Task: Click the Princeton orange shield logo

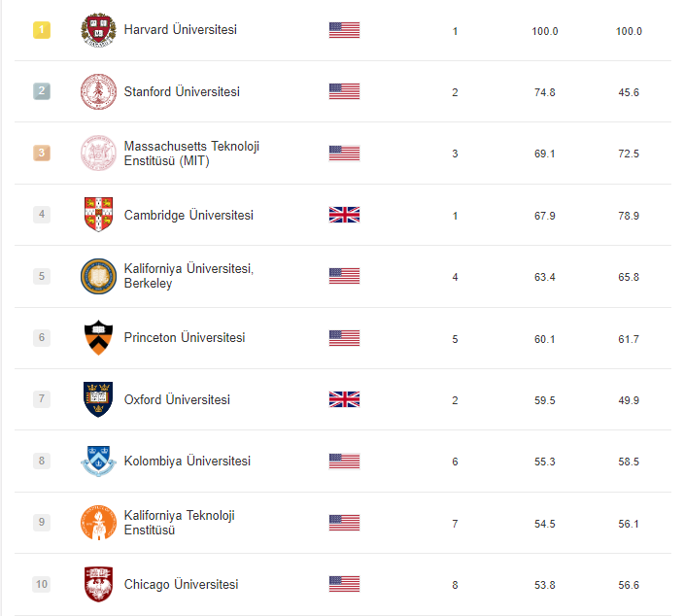Action: (98, 338)
